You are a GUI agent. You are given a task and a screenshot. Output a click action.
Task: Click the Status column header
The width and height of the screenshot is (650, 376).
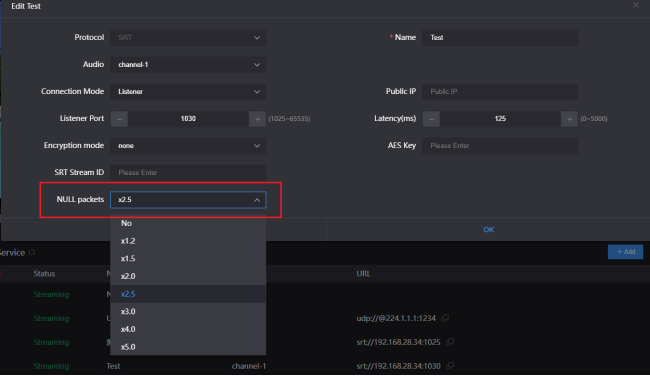pos(44,274)
